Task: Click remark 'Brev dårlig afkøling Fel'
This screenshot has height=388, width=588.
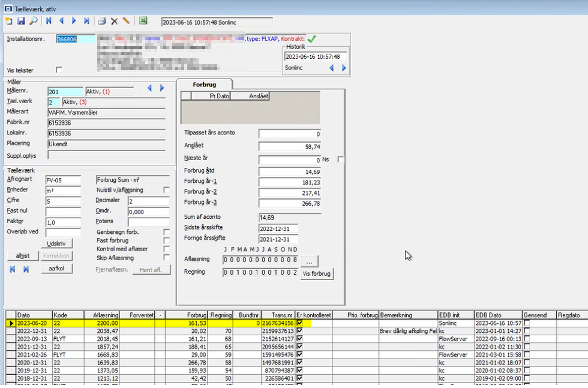Action: pos(408,331)
